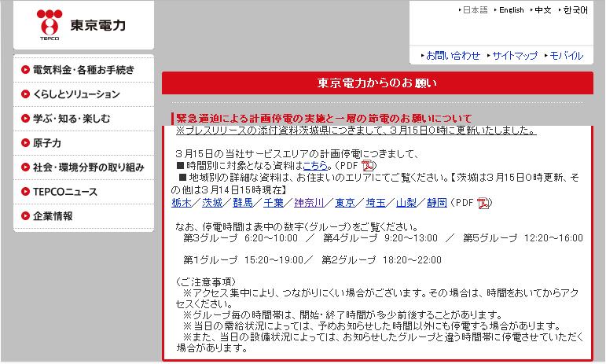Open 静岡 area link
Screen dimensions: 606x364
click(437, 203)
